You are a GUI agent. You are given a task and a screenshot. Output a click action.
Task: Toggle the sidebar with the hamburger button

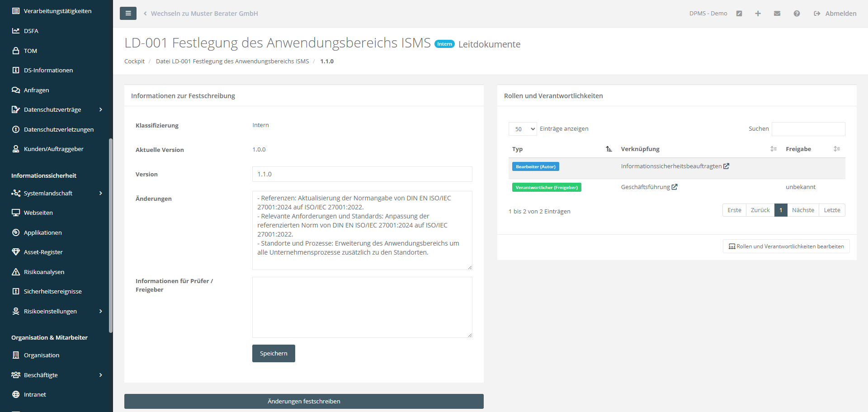coord(128,14)
